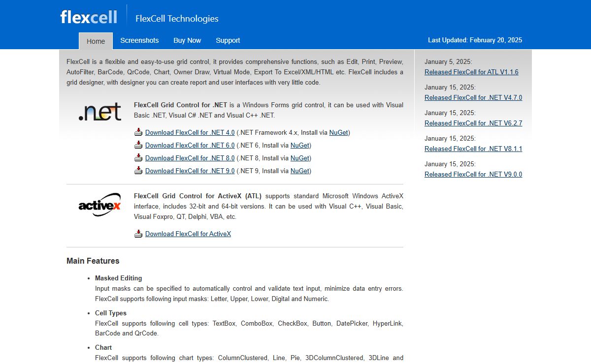Open Released FlexCell for .NET V4.7.0 news
591x364 pixels.
click(473, 97)
